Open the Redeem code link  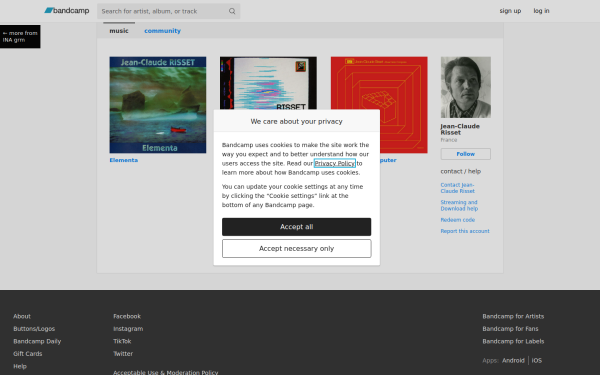click(458, 220)
